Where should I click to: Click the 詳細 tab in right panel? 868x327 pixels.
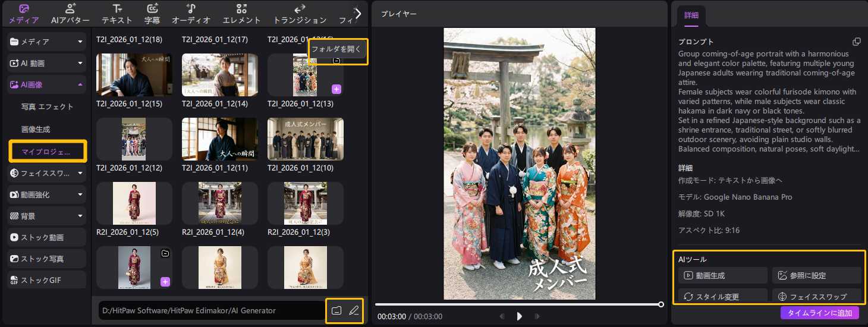pos(691,15)
